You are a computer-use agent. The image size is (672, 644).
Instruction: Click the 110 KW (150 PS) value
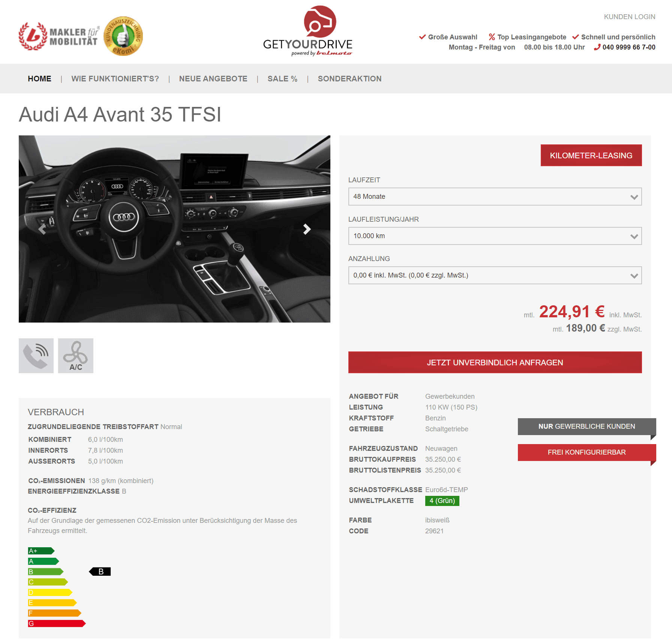451,407
